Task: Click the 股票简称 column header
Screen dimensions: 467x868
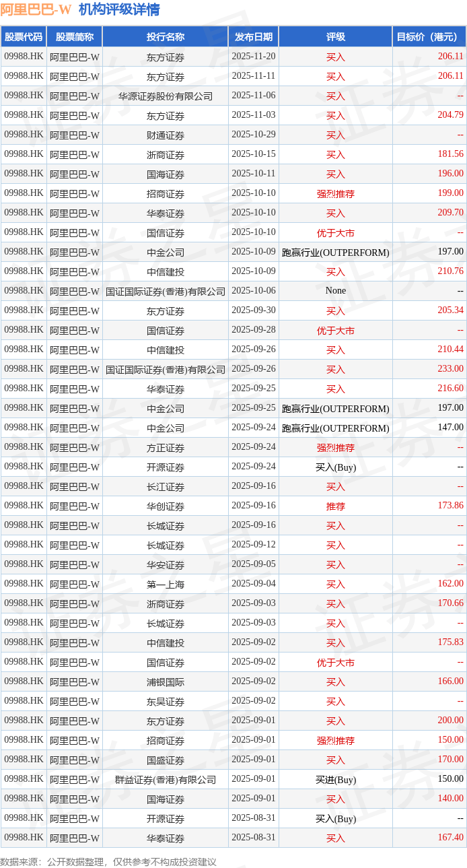Action: coord(75,37)
